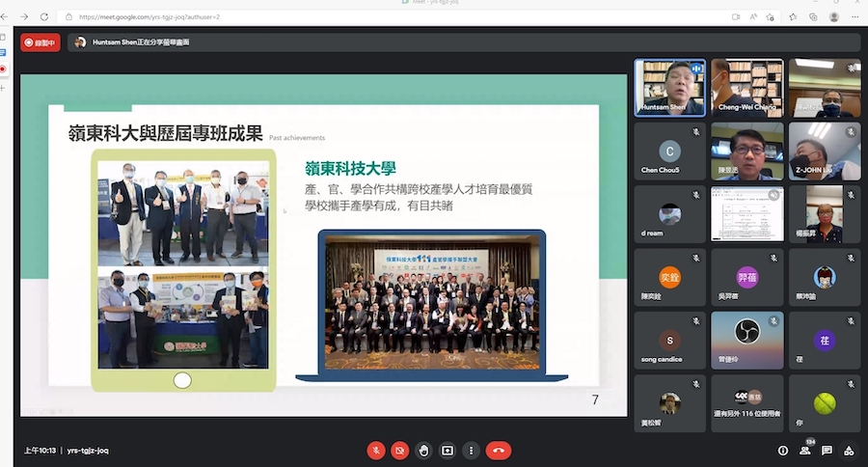Image resolution: width=868 pixels, height=467 pixels.
Task: Click the 黃松智 participant tile
Action: pos(670,404)
